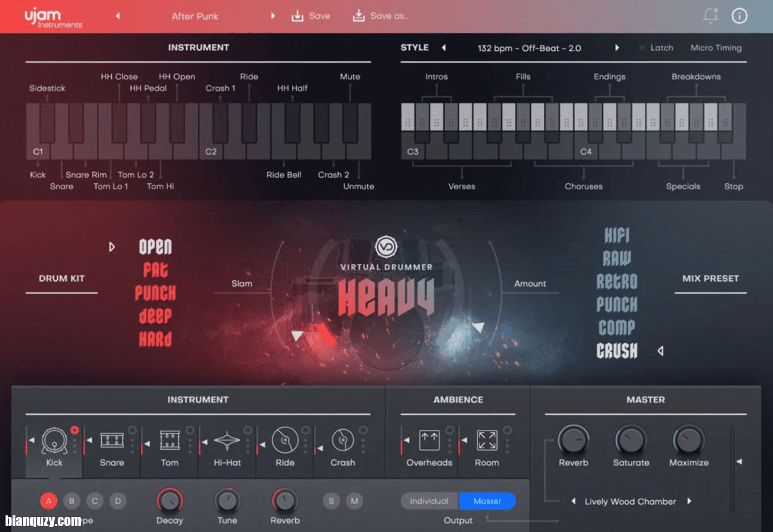Image resolution: width=773 pixels, height=532 pixels.
Task: Select next style arrow
Action: (617, 48)
